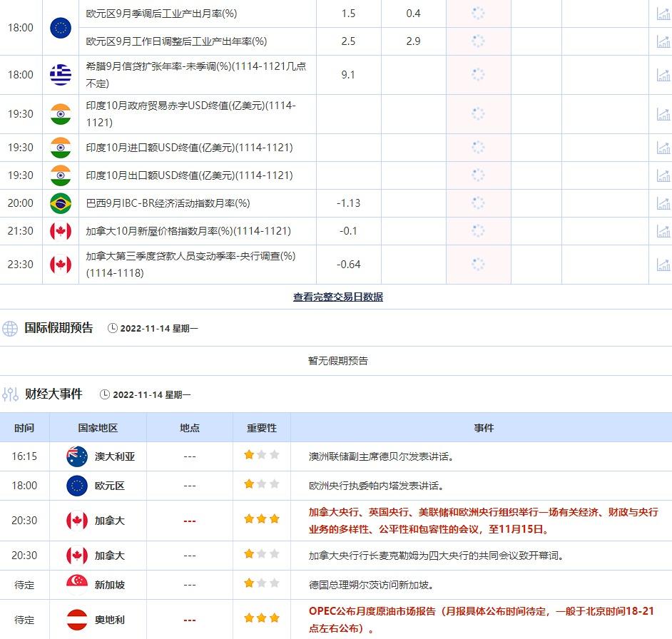672x639 pixels.
Task: Open chart icon for 欧元区9月季调后工业产出月率
Action: [663, 14]
